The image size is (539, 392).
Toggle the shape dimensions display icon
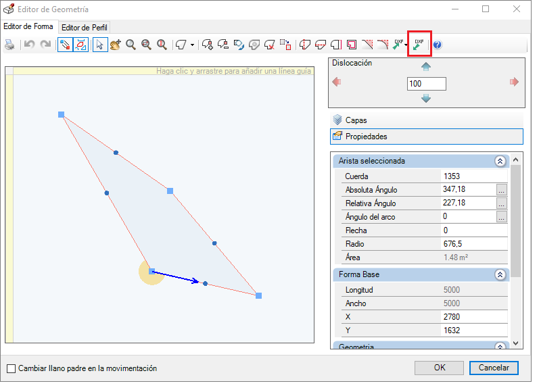(x=80, y=45)
